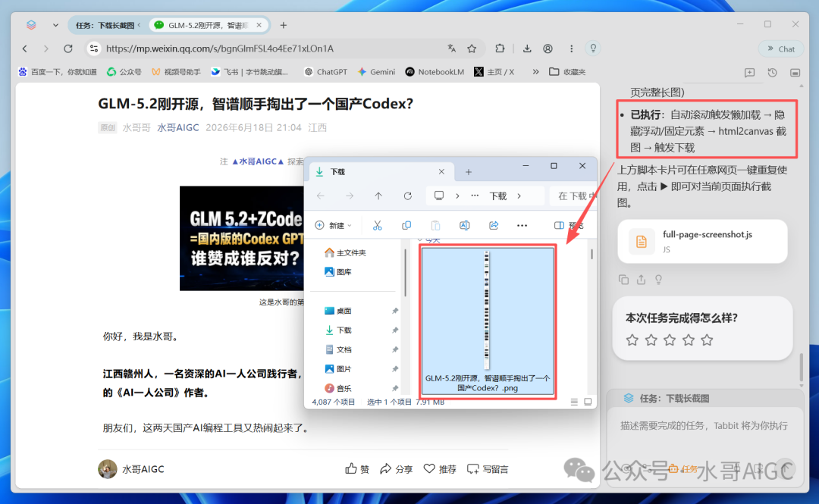Write a comment via 写留言

(488, 469)
